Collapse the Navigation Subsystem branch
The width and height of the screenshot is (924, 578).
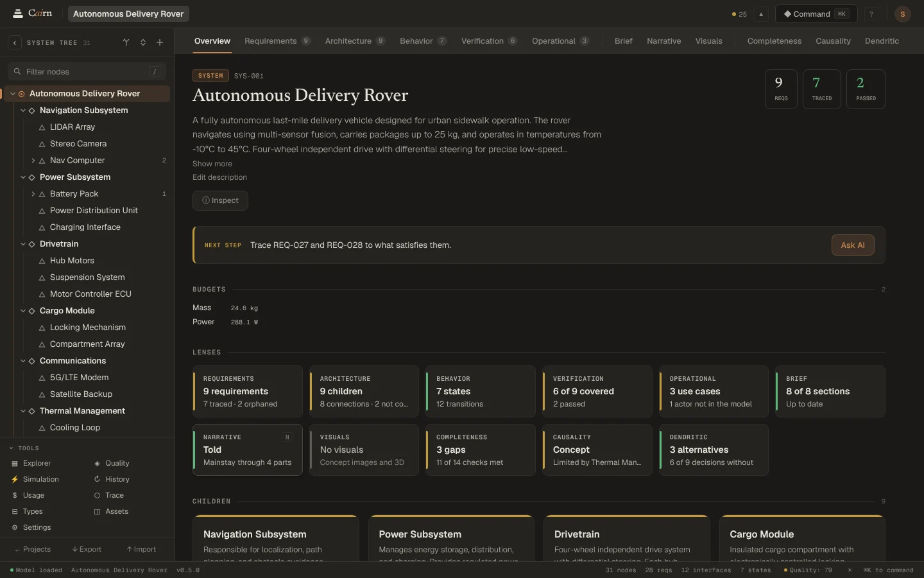[x=23, y=110]
